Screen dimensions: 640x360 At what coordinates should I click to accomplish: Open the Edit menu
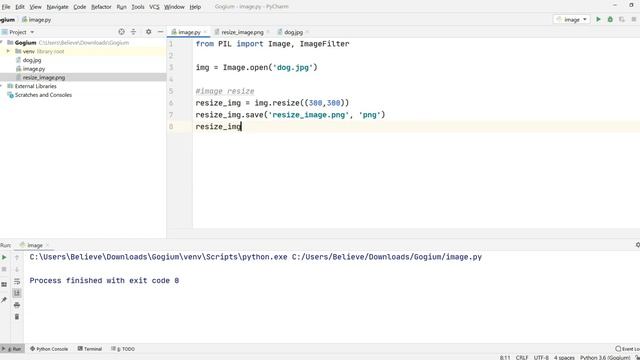tap(20, 7)
